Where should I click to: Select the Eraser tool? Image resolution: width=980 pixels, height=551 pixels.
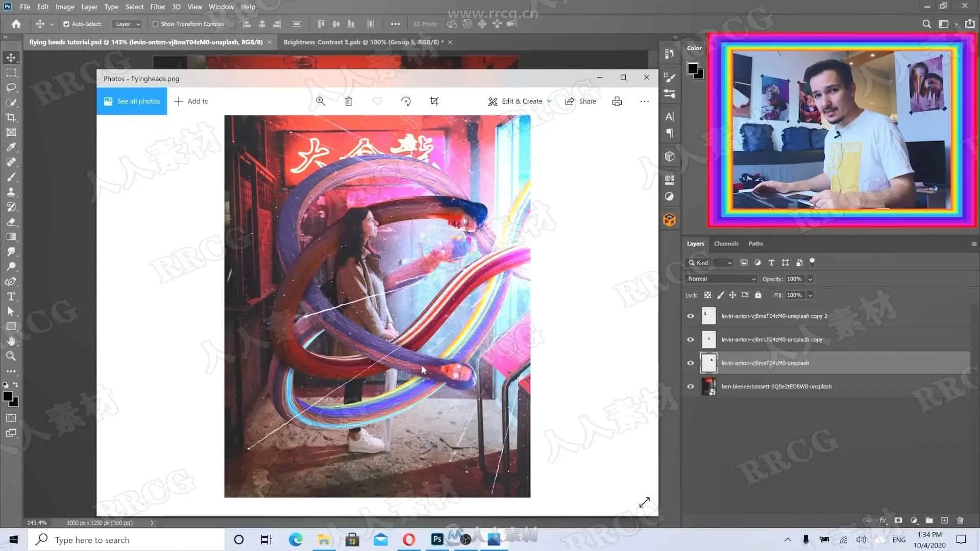(x=11, y=222)
